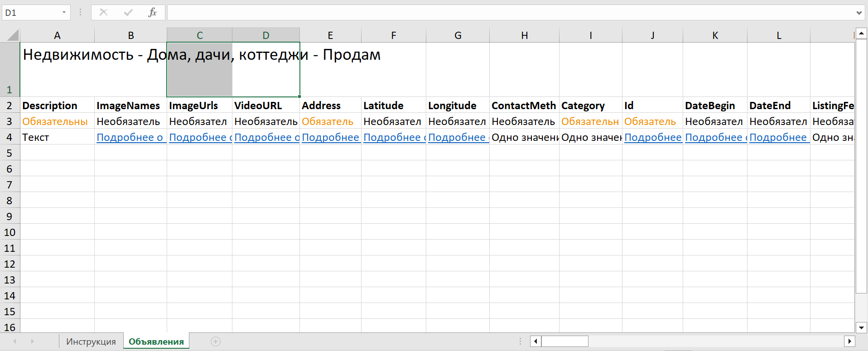Screen dimensions: 868x351
Task: Switch to the Инструкция sheet tab
Action: pyautogui.click(x=91, y=341)
